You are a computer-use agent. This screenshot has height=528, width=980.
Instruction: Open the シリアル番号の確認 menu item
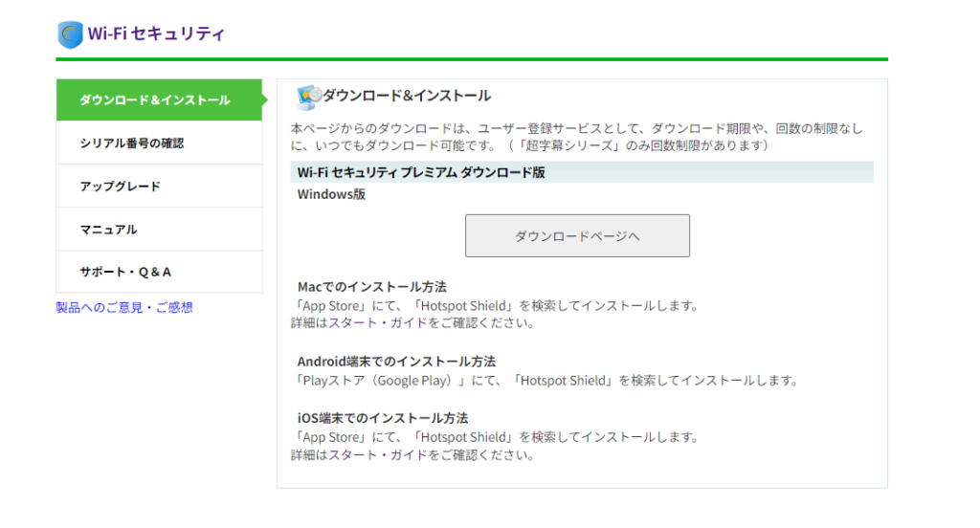click(132, 143)
